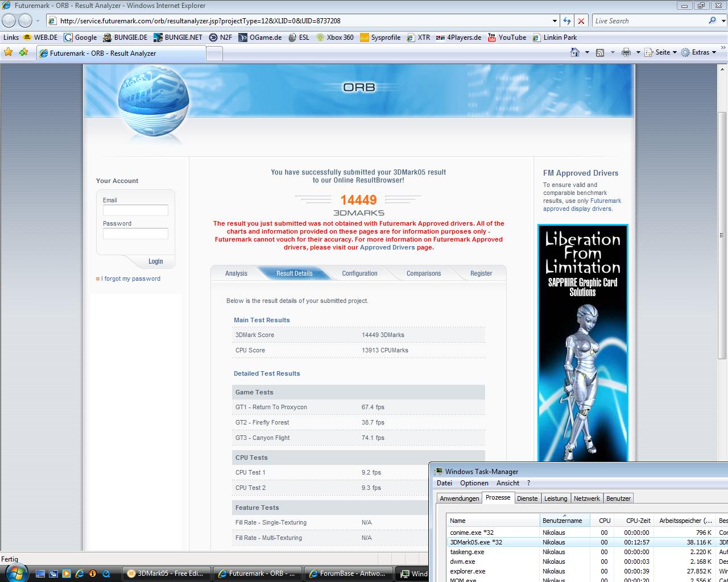Screen dimensions: 728x582
Task: Refresh the page with the reload icon
Action: [x=567, y=21]
